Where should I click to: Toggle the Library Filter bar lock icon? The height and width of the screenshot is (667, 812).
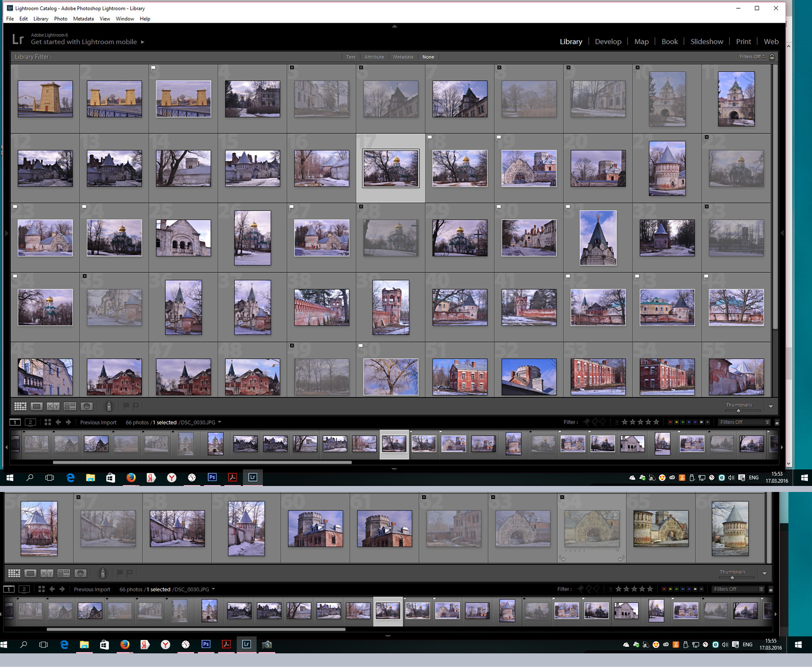click(772, 57)
